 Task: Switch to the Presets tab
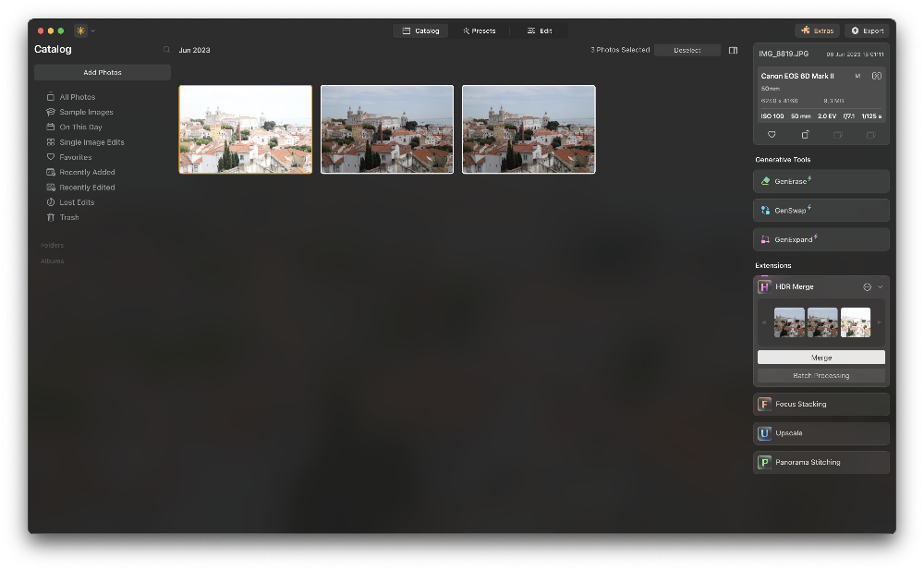point(480,31)
